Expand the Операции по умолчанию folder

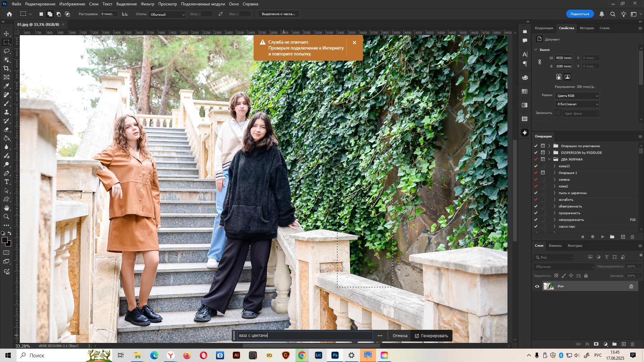point(549,146)
